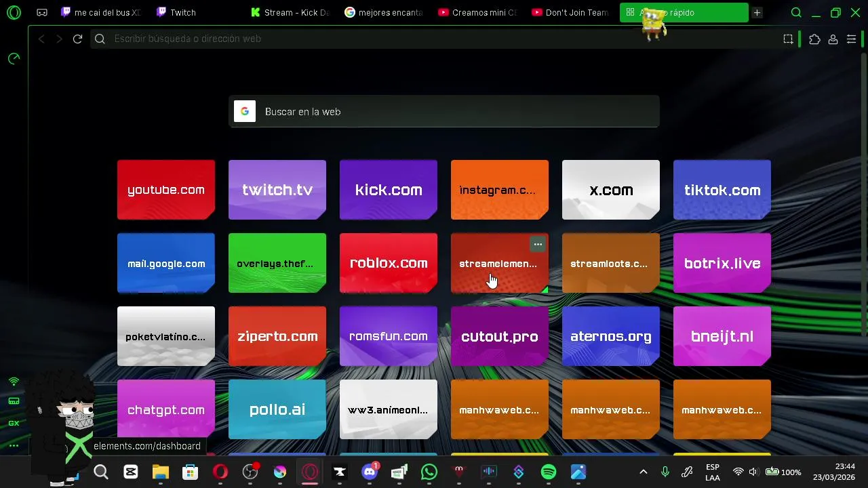Open the Easy Setup sliders icon
The width and height of the screenshot is (868, 488).
[851, 39]
